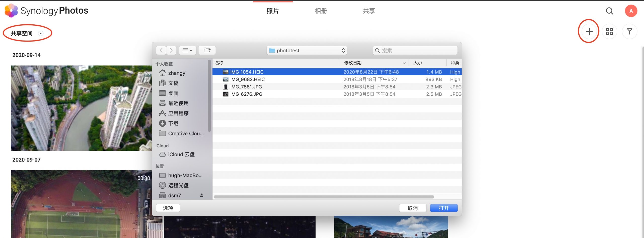The width and height of the screenshot is (644, 238).
Task: Click the IMG_7881.JPG file thumbnail icon
Action: pyautogui.click(x=226, y=87)
